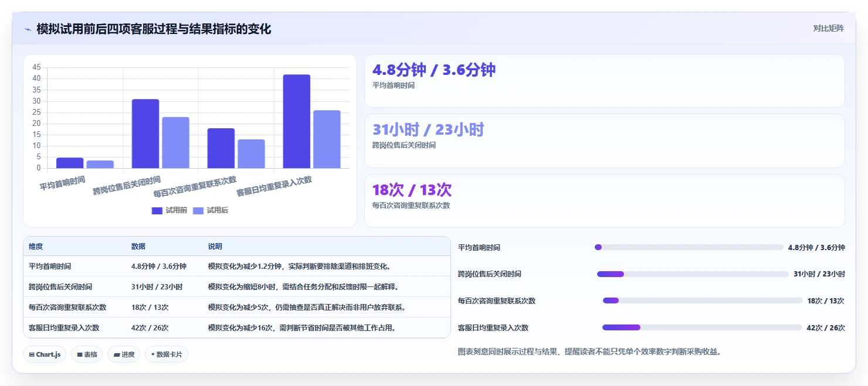Click the y-axis value 45
The width and height of the screenshot is (868, 386).
[x=37, y=67]
